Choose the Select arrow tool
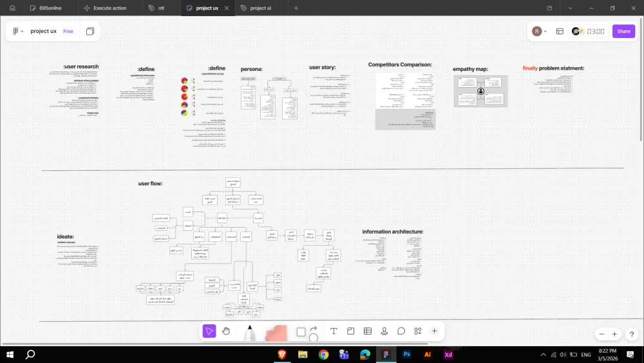 point(209,331)
